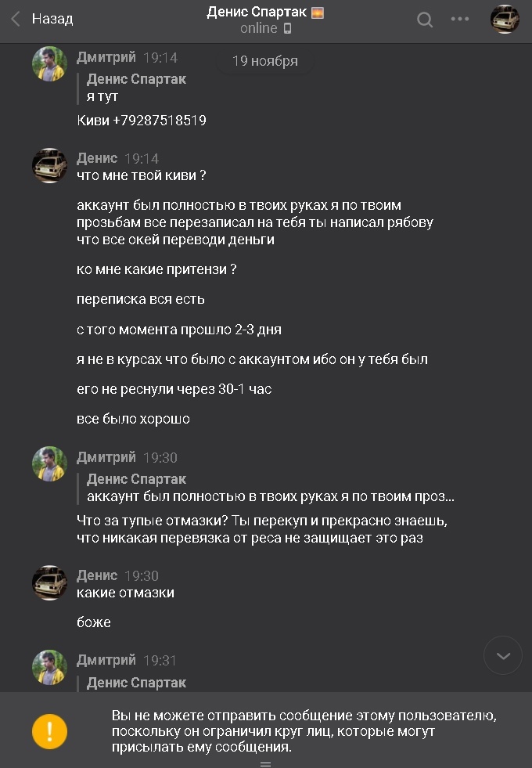Click sender name Дмитрий at 19:30
The width and height of the screenshot is (532, 768).
106,457
